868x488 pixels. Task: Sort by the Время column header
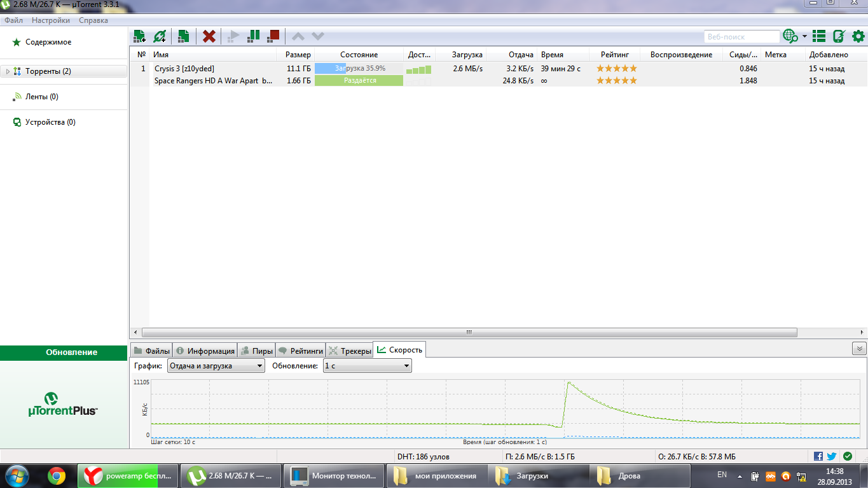pos(563,55)
